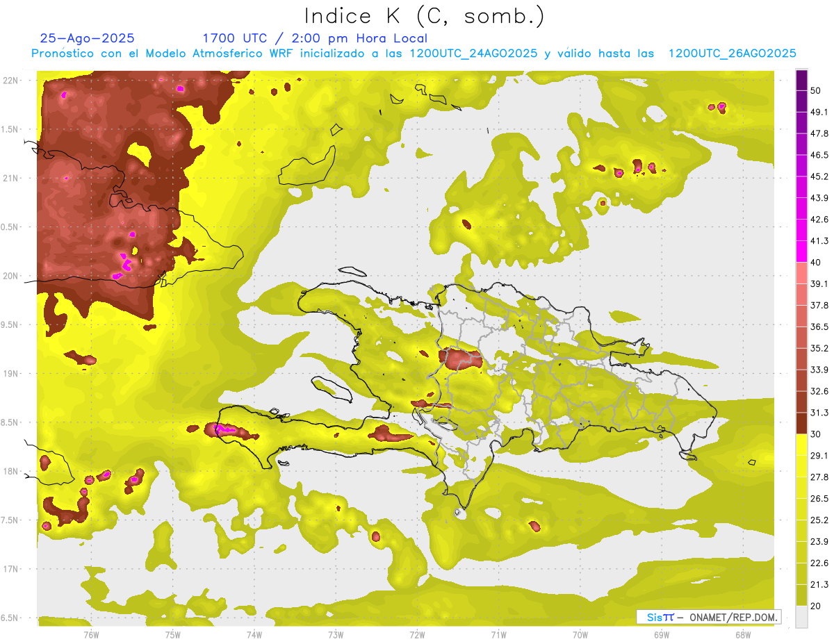Select the date text "25-Ago-2025"

point(88,38)
